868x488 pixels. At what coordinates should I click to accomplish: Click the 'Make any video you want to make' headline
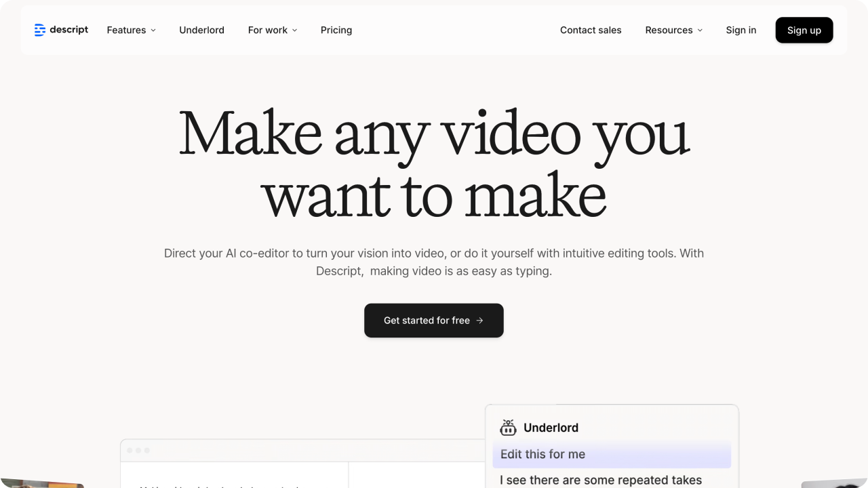(x=434, y=165)
